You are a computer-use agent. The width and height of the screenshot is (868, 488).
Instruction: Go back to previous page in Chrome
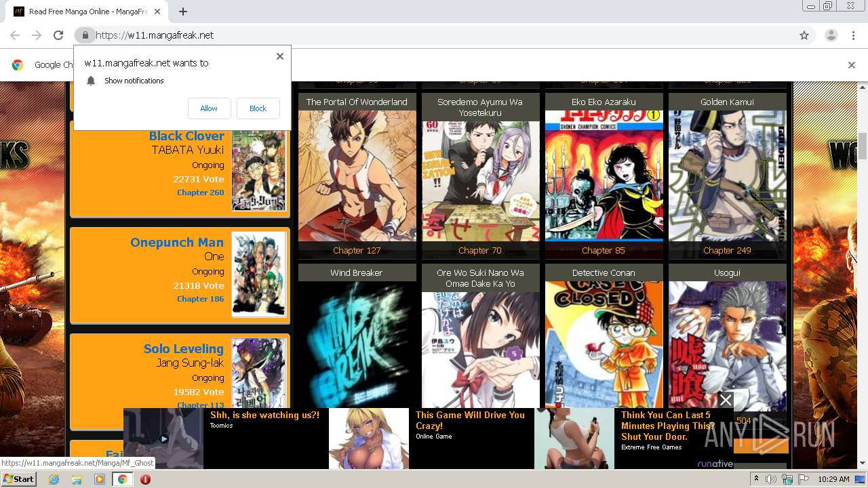click(x=15, y=35)
